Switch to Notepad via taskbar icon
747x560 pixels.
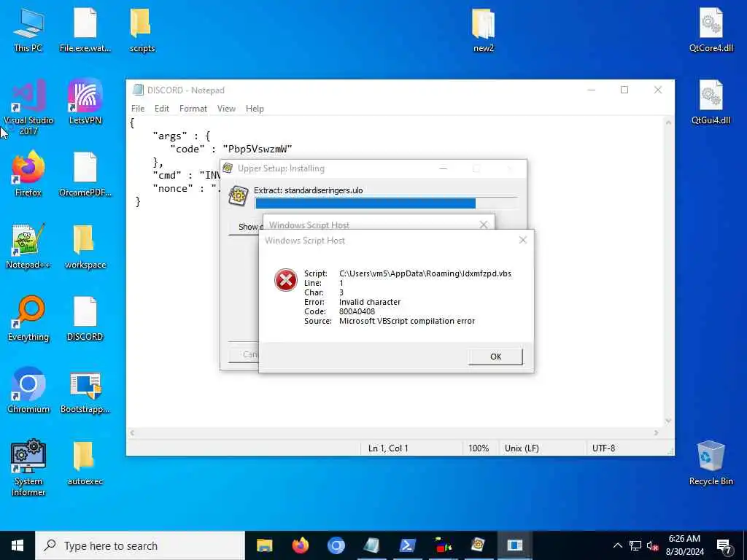pos(371,545)
